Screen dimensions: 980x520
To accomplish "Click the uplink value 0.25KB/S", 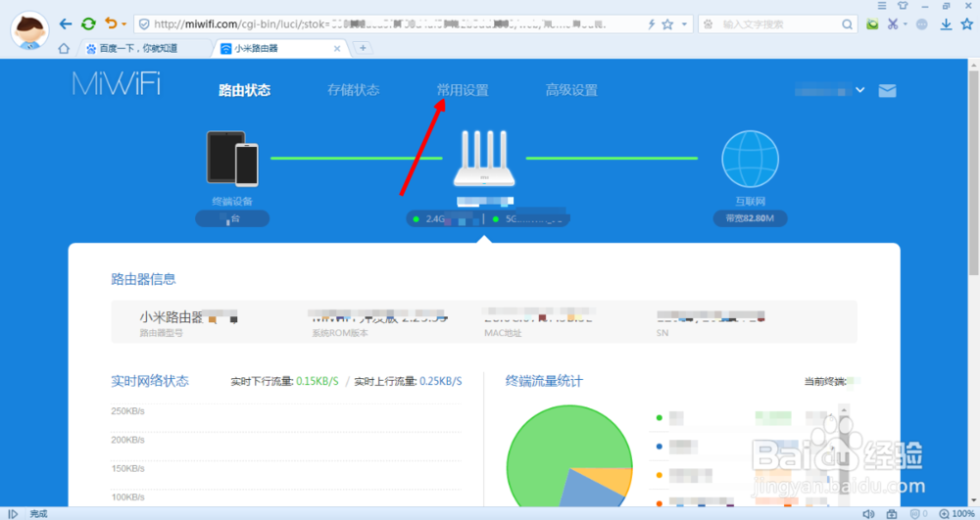I will pyautogui.click(x=441, y=381).
